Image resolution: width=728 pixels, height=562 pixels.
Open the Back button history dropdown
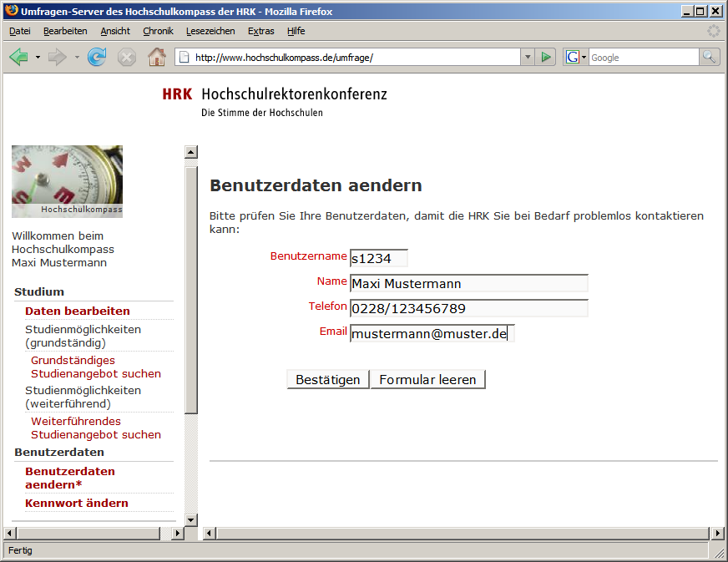(38, 58)
